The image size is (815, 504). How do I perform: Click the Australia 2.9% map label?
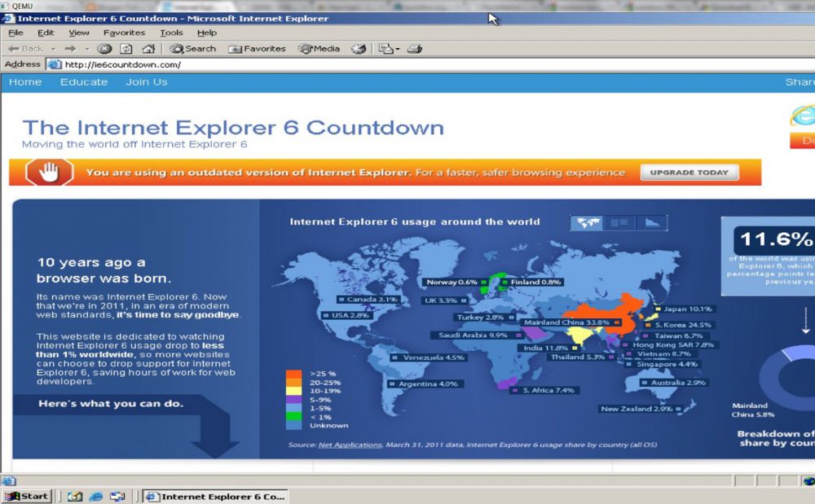[673, 383]
